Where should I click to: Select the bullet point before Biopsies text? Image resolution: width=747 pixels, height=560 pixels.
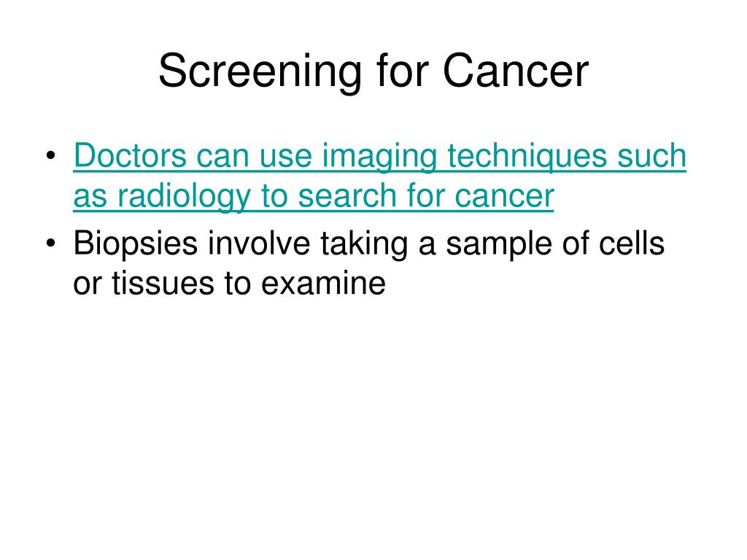coord(51,244)
